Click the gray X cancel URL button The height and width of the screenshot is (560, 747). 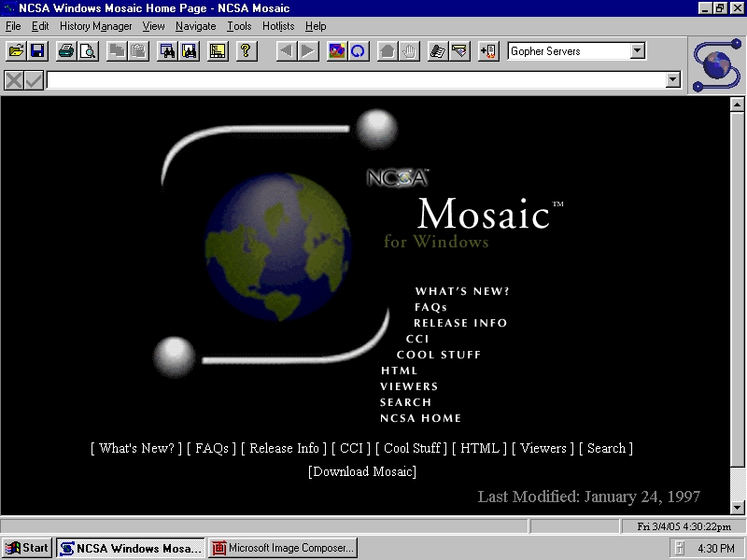pos(14,80)
